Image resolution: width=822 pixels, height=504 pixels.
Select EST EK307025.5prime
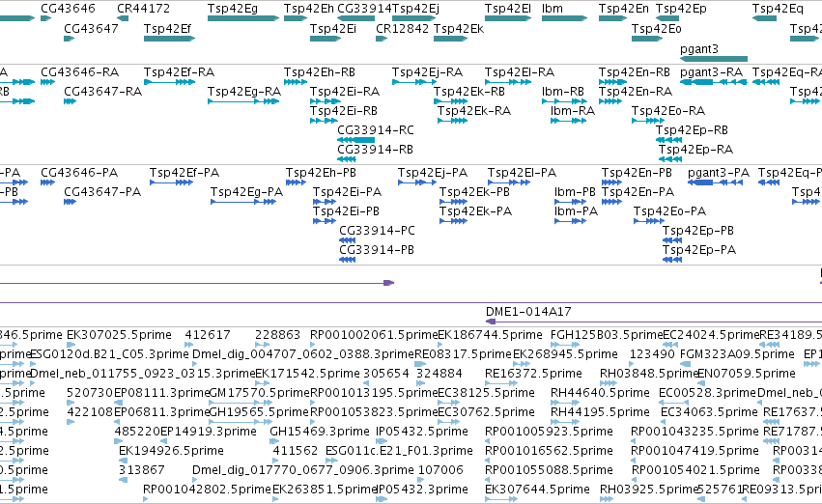tap(119, 335)
